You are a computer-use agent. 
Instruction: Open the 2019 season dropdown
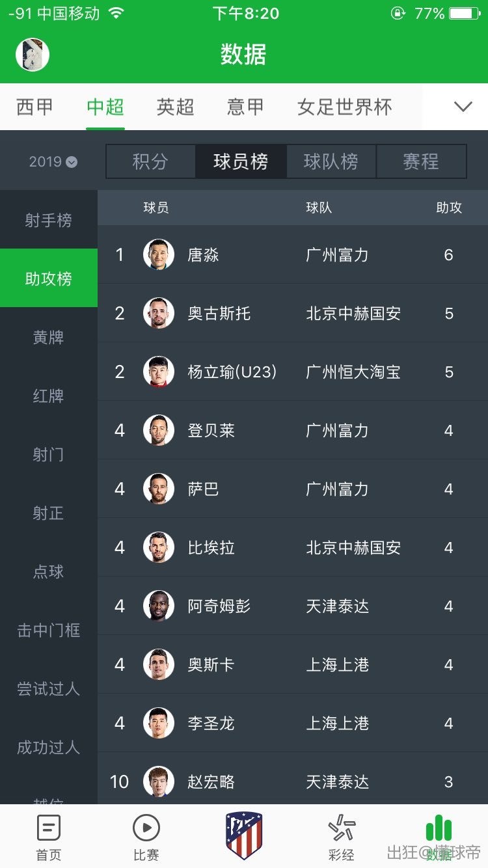click(x=53, y=161)
